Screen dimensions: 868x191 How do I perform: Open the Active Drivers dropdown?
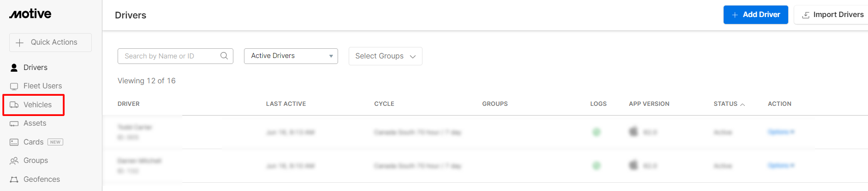(x=291, y=56)
